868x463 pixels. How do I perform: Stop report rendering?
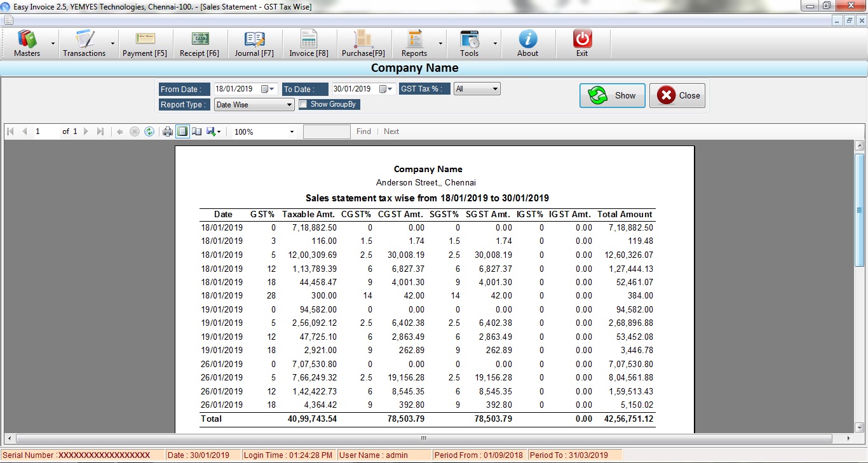(x=135, y=131)
